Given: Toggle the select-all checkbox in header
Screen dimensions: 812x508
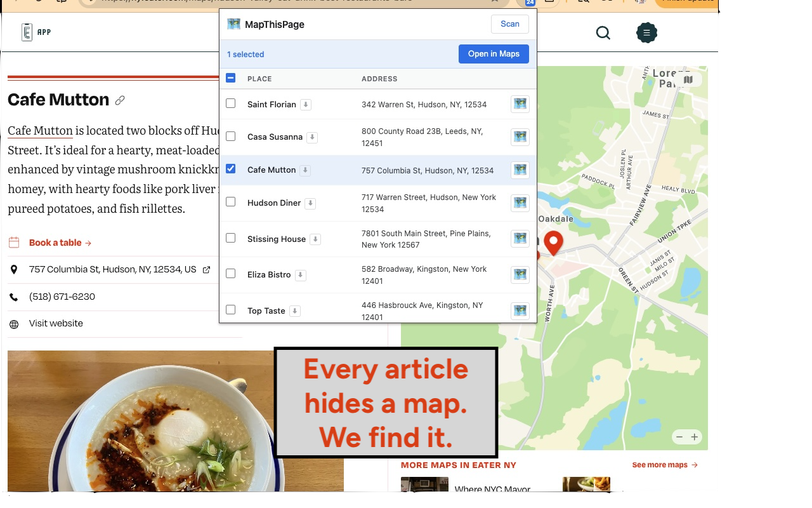Looking at the screenshot, I should pos(231,78).
